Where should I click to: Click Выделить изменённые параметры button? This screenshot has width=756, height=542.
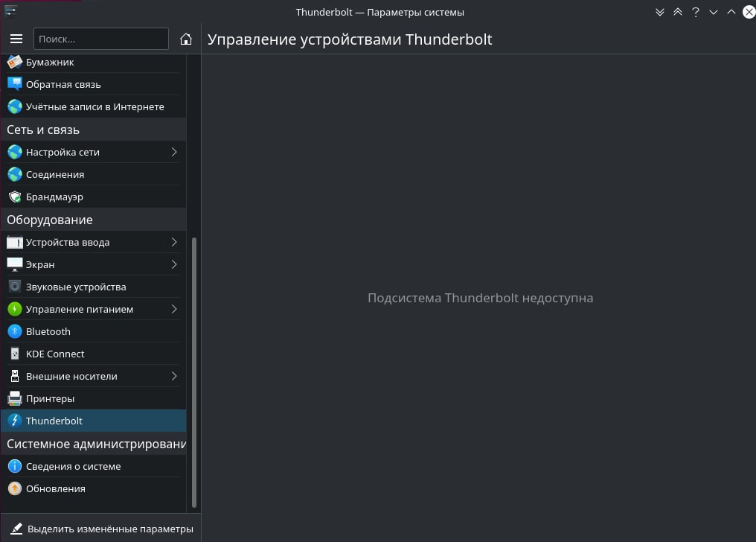coord(101,529)
